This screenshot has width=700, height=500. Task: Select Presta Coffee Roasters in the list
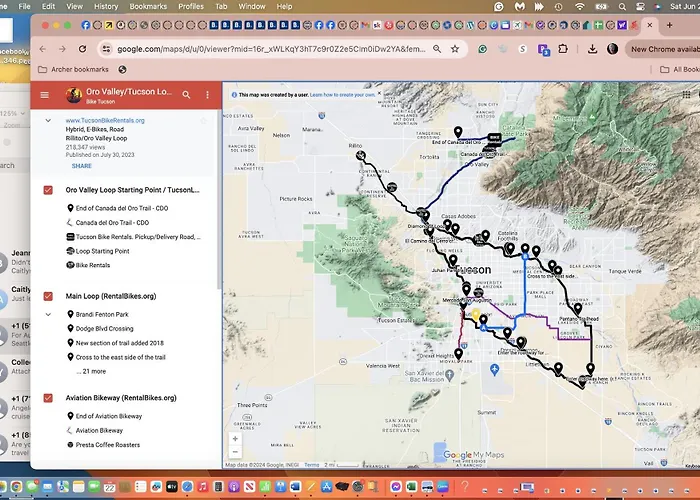[x=107, y=445]
